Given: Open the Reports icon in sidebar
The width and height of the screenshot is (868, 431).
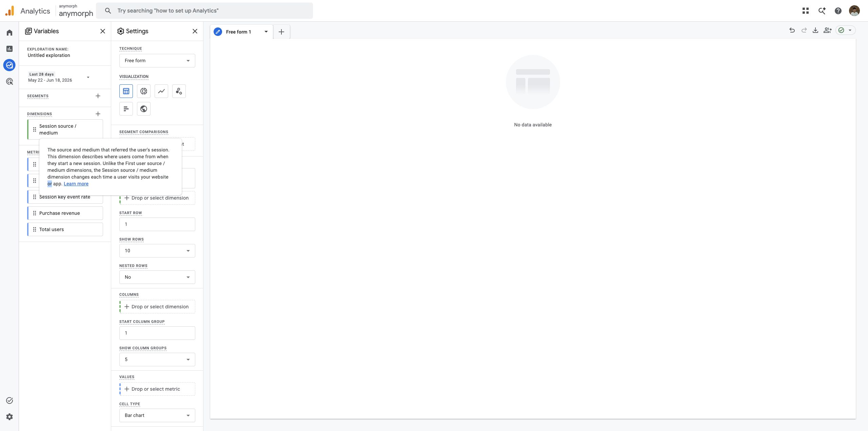Looking at the screenshot, I should 9,49.
